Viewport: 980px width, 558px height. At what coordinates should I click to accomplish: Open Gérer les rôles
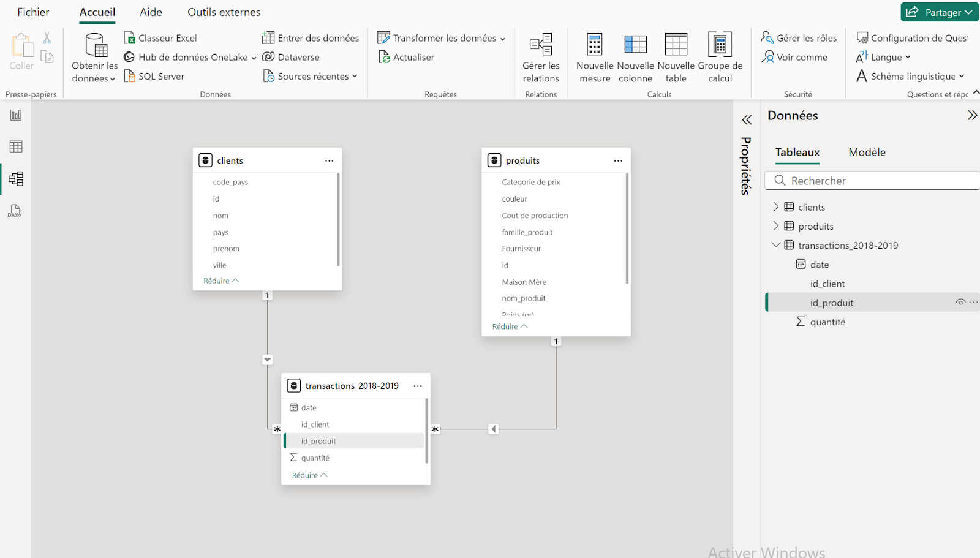799,38
